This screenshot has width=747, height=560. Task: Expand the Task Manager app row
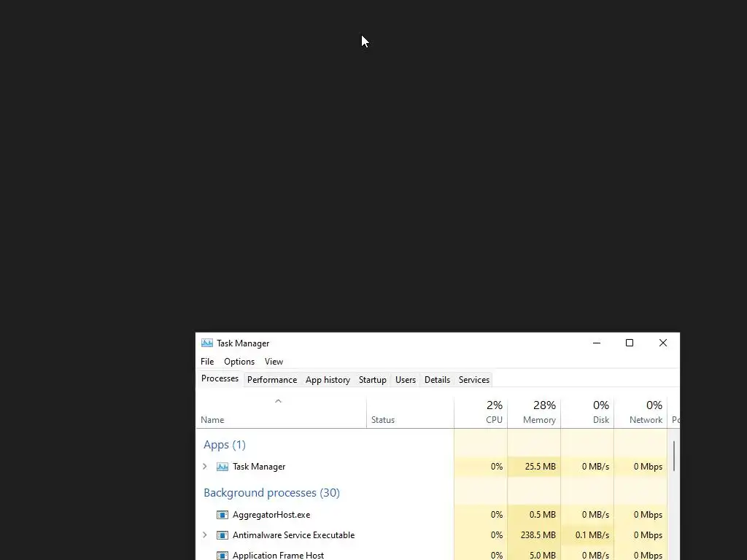click(x=205, y=467)
